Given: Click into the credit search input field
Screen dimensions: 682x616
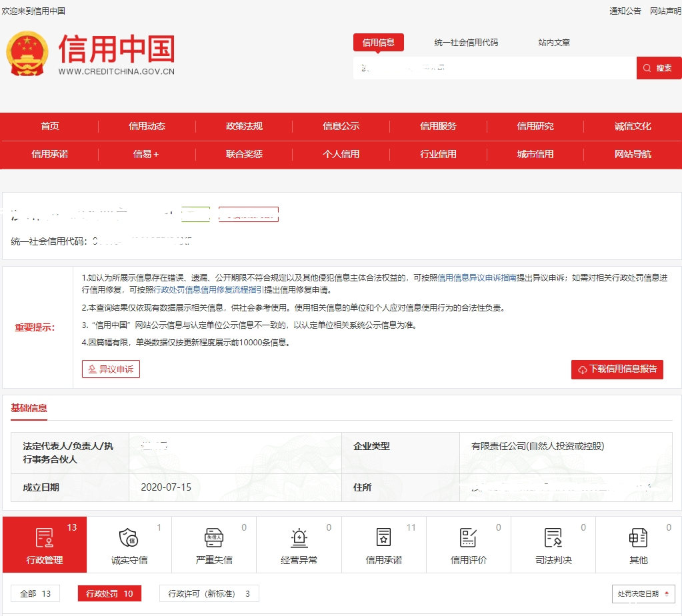Looking at the screenshot, I should (x=493, y=68).
